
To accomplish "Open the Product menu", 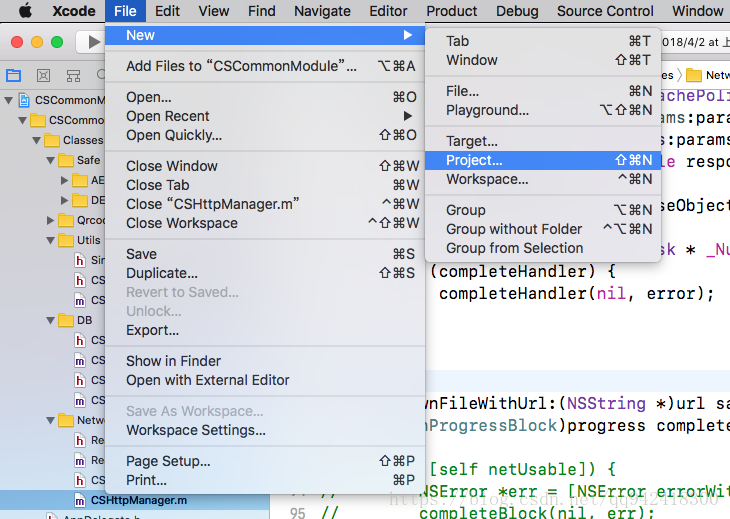I will pos(452,11).
